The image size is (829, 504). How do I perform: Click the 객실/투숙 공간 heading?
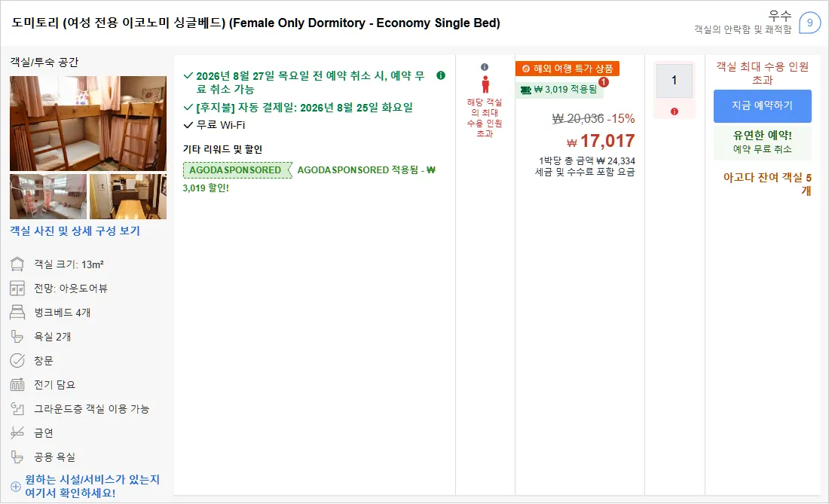[44, 63]
